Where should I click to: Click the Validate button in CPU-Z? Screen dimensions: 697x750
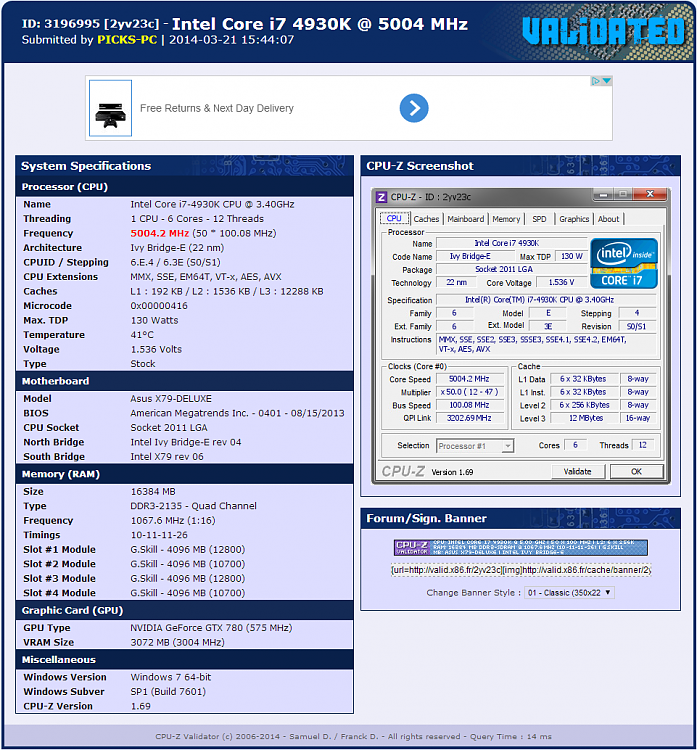(577, 472)
